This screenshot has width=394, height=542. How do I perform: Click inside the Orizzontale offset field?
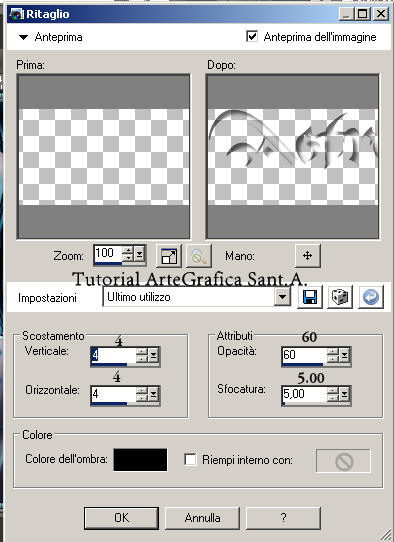[113, 394]
